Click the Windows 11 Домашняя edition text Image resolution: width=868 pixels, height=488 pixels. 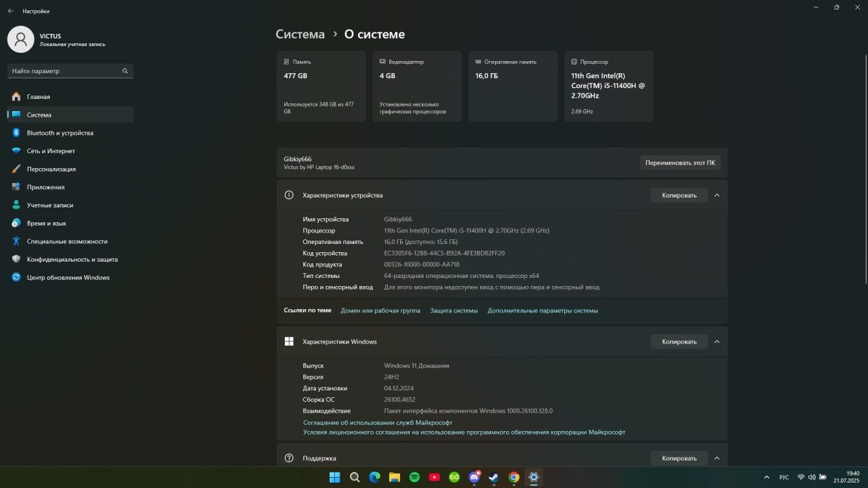416,366
